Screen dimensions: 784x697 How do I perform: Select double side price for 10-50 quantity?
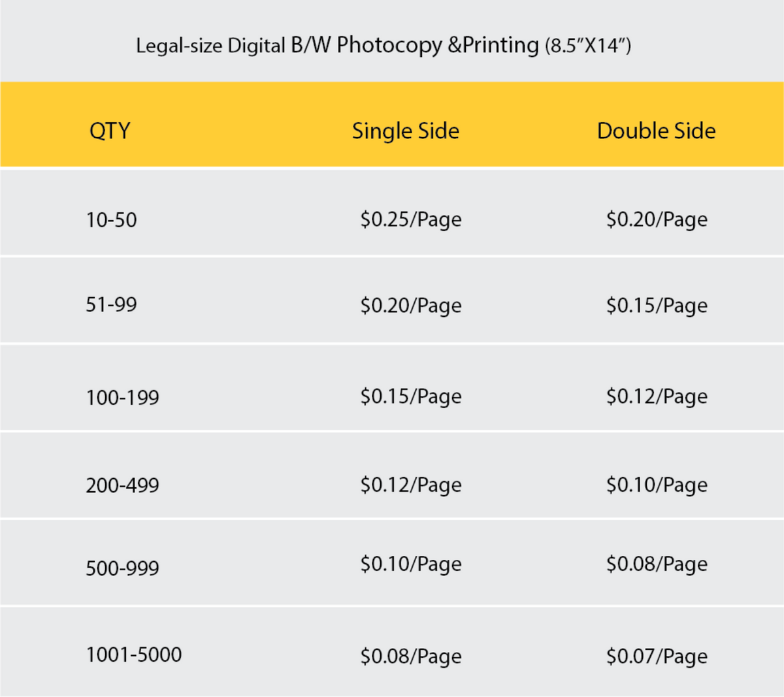[657, 220]
